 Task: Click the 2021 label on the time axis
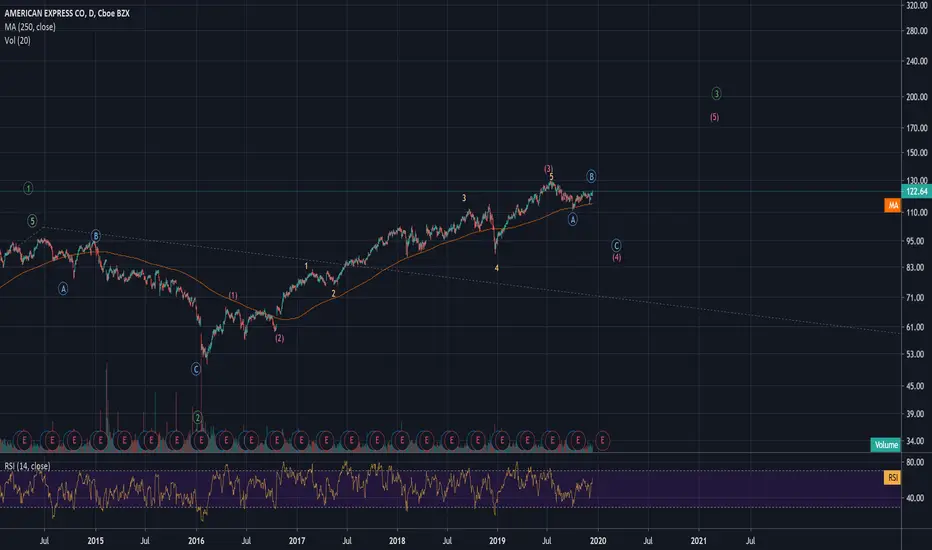[x=698, y=540]
